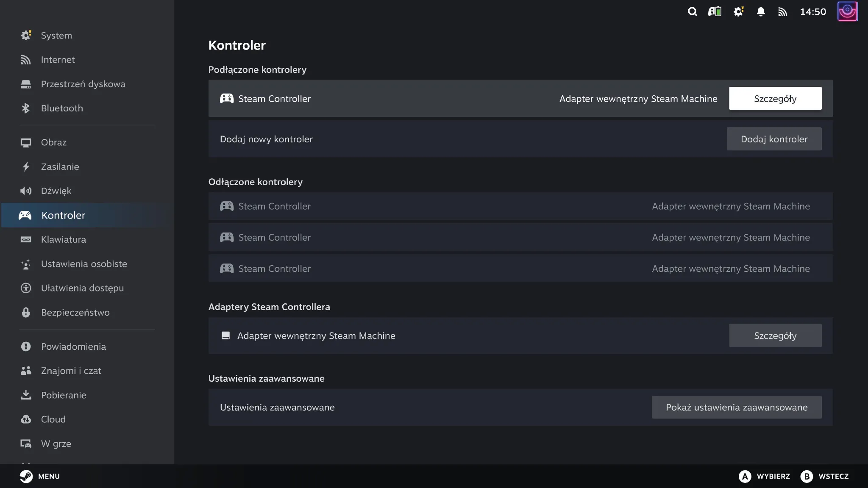The height and width of the screenshot is (488, 868).
Task: Select the Klawiatura section
Action: tap(87, 240)
